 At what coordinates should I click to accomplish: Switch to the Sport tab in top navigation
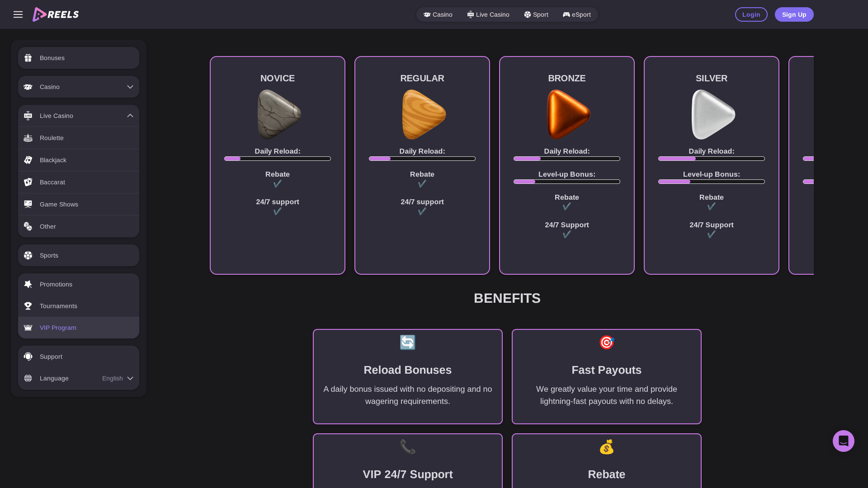click(x=536, y=14)
